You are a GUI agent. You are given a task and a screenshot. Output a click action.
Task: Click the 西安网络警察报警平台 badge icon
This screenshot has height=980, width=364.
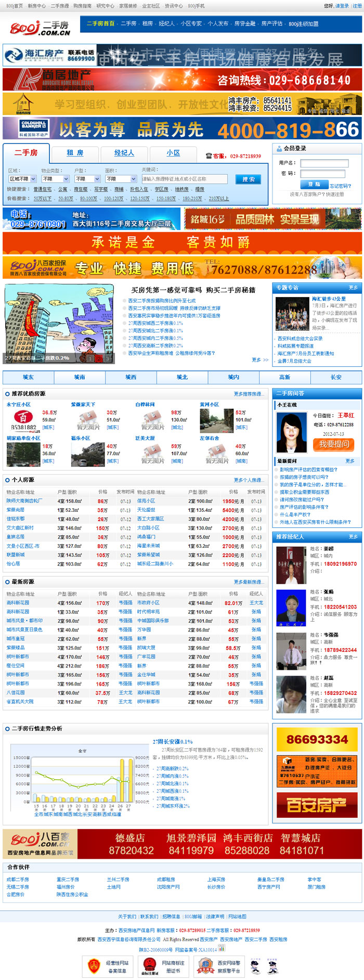[204, 966]
